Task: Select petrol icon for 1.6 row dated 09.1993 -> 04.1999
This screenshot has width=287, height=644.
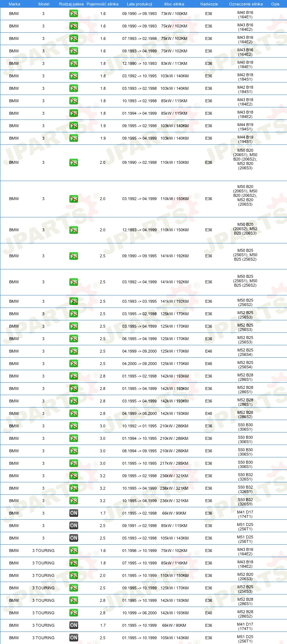Action: (x=74, y=51)
